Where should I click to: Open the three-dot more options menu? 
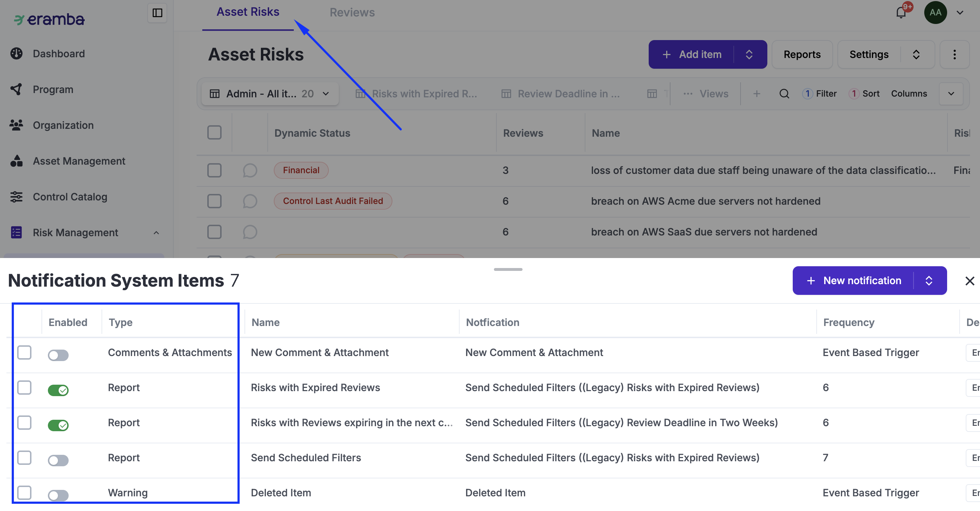[954, 54]
